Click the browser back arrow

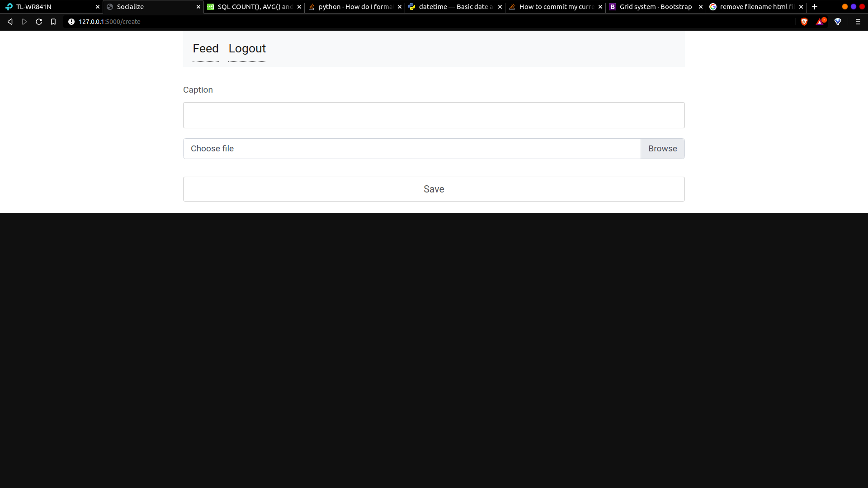tap(10, 22)
